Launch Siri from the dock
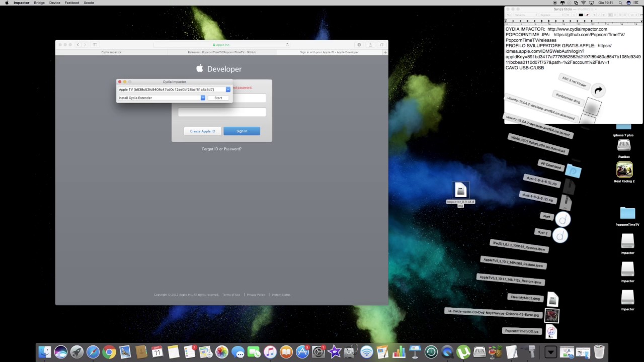644x362 pixels. click(x=61, y=352)
